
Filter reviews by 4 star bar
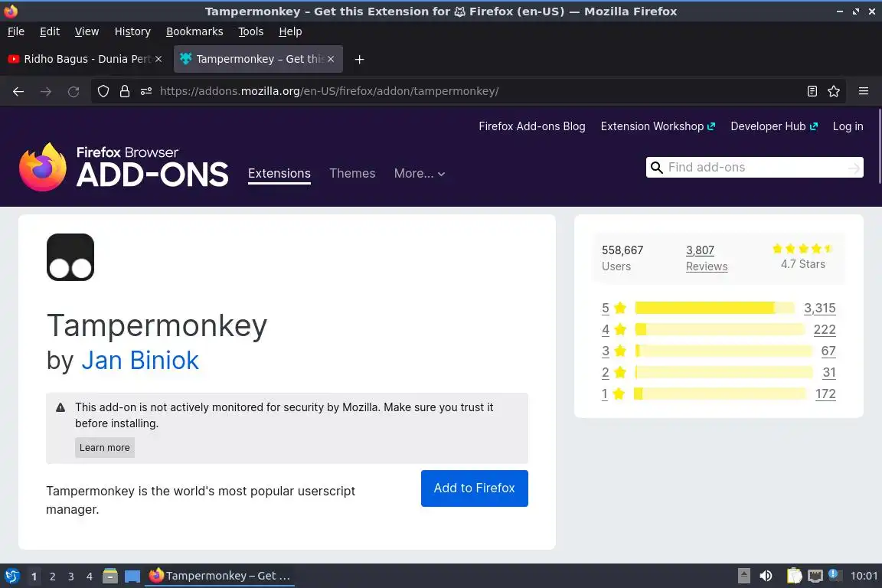(x=720, y=329)
